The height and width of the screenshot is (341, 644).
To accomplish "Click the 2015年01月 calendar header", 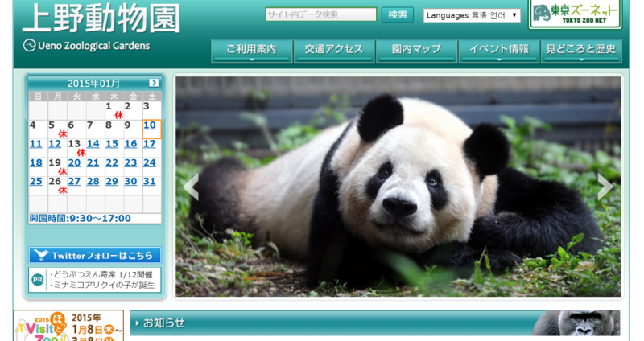I will click(93, 84).
